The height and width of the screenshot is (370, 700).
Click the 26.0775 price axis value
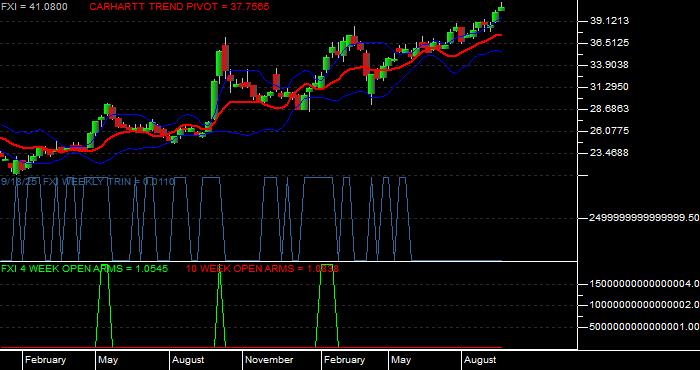(x=608, y=130)
